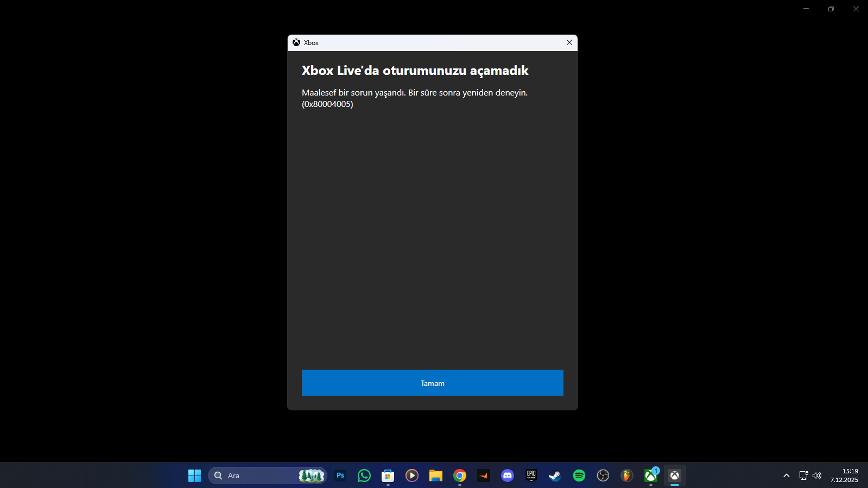Open FL Studio from the taskbar
This screenshot has width=868, height=488.
click(x=627, y=476)
